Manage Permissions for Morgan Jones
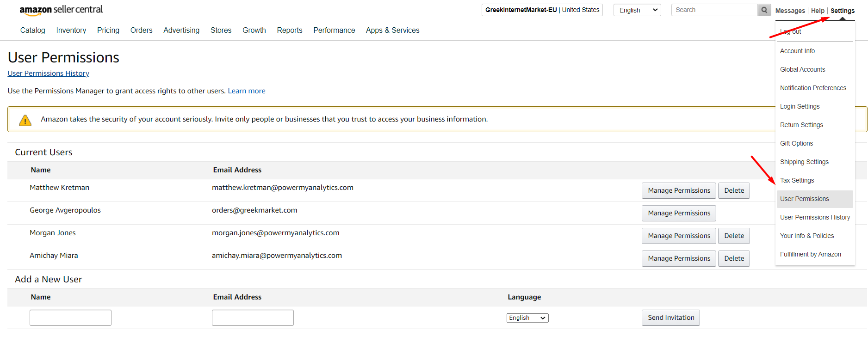The image size is (868, 342). coord(679,236)
